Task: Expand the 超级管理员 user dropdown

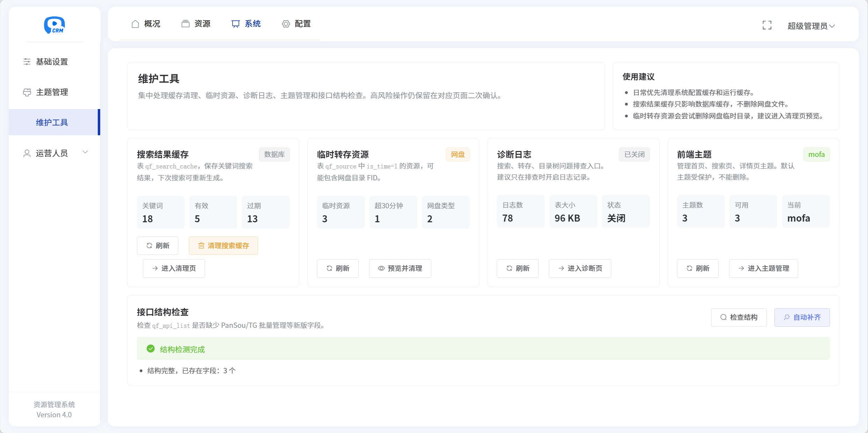Action: (x=811, y=26)
